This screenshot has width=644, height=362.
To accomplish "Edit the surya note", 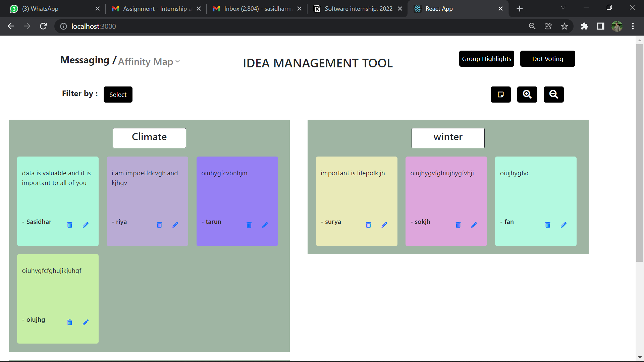I will (384, 225).
